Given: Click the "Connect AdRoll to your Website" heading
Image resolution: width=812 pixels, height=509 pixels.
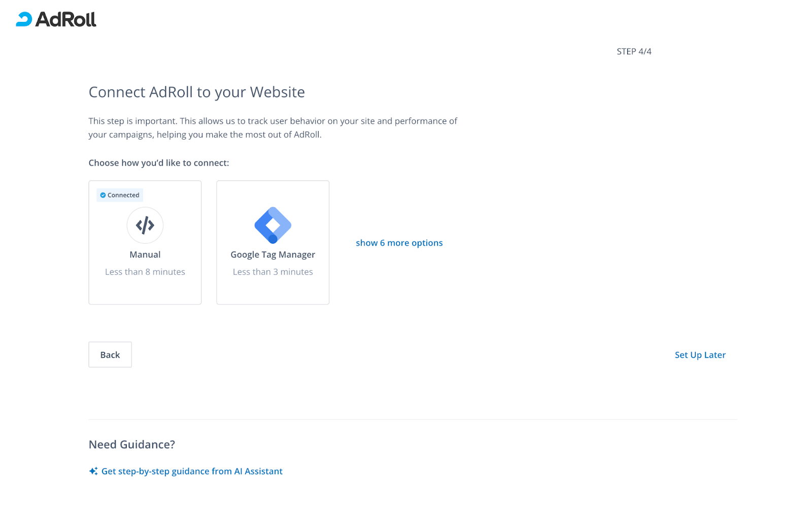Looking at the screenshot, I should [x=197, y=92].
